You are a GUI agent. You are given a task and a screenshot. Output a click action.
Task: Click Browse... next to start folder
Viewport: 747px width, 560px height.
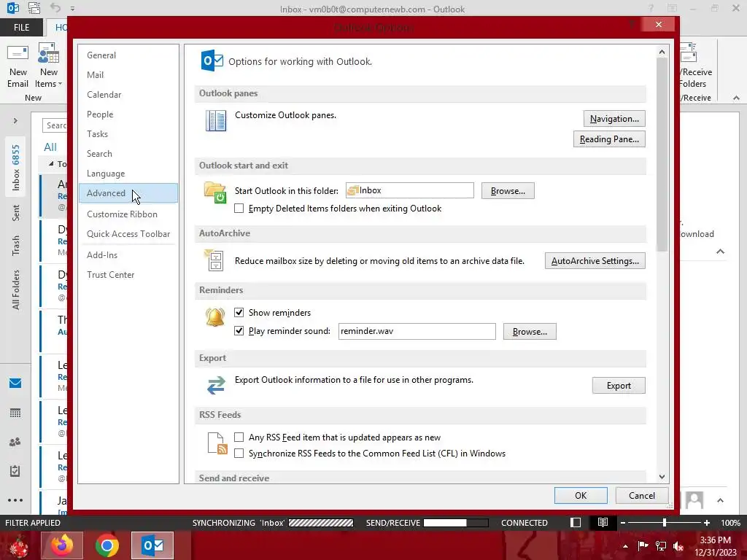[508, 191]
